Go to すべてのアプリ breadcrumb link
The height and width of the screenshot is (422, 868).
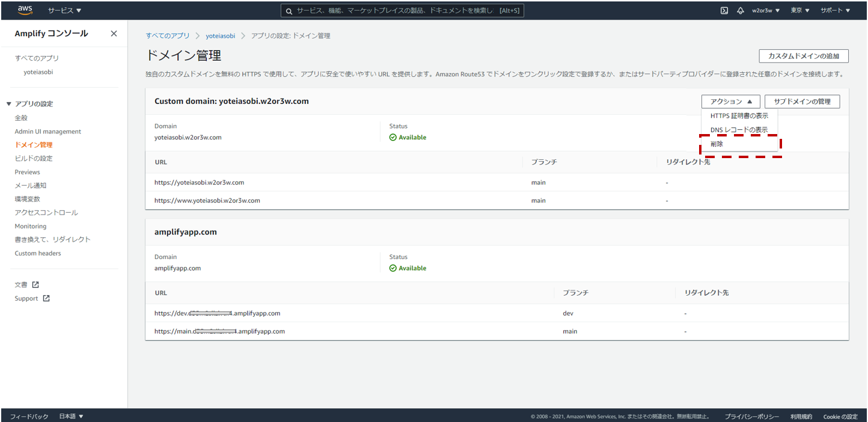168,36
